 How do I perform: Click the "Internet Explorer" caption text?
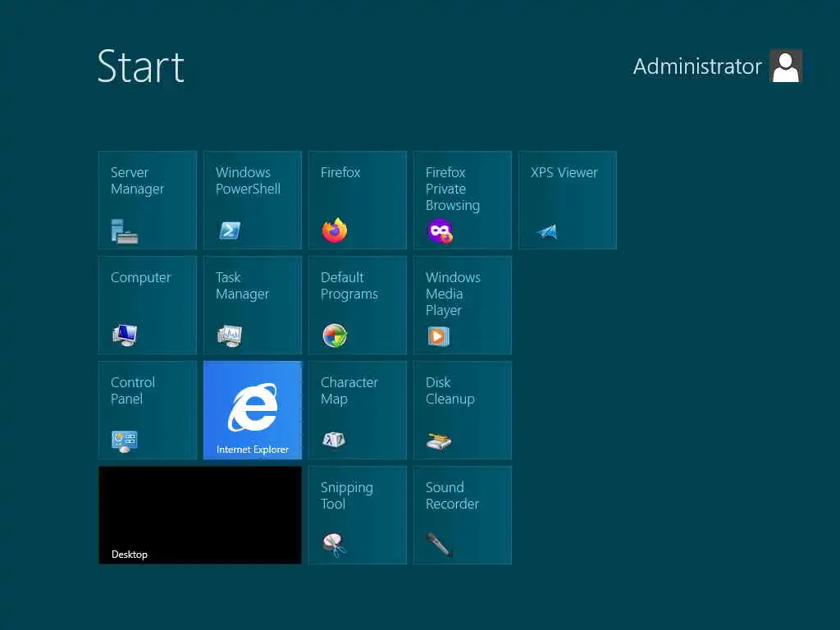point(253,450)
